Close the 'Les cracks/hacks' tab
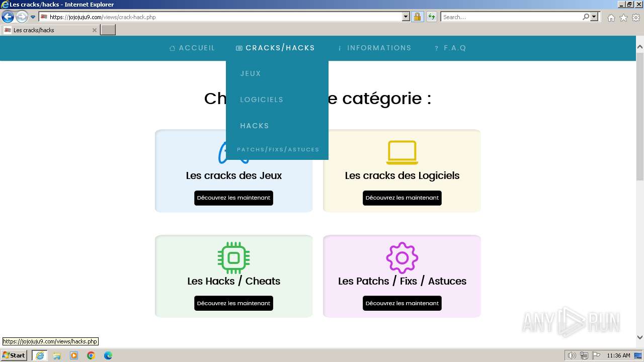Image resolution: width=644 pixels, height=362 pixels. [94, 30]
